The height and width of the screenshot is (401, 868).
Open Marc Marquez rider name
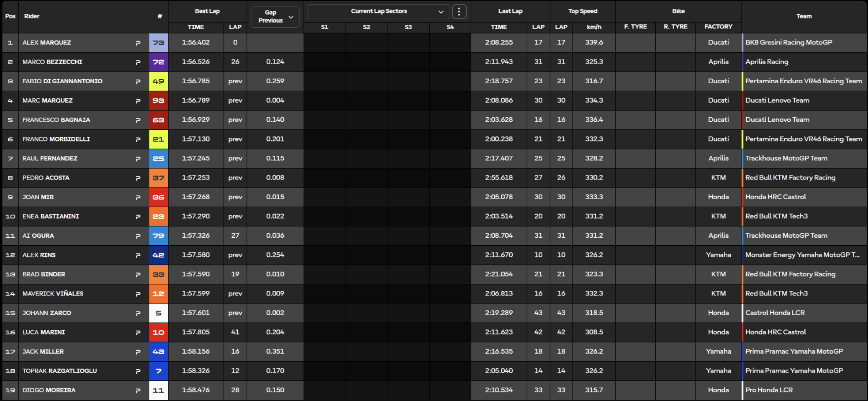(48, 100)
